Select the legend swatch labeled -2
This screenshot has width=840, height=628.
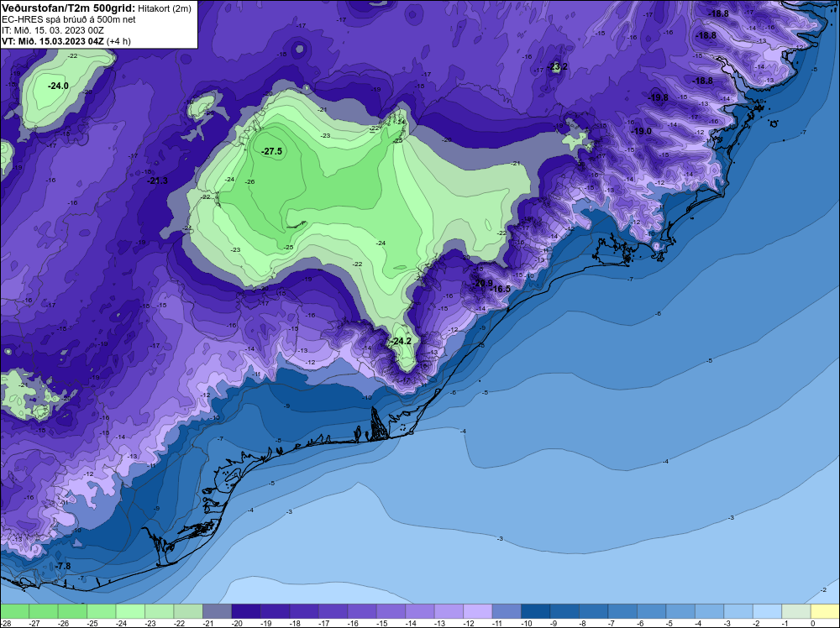767,611
